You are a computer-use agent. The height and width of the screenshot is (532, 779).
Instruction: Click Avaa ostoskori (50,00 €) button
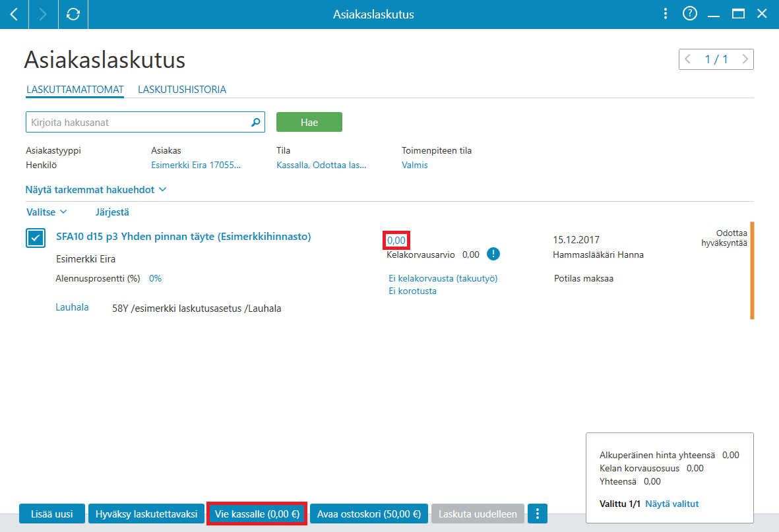click(x=369, y=514)
